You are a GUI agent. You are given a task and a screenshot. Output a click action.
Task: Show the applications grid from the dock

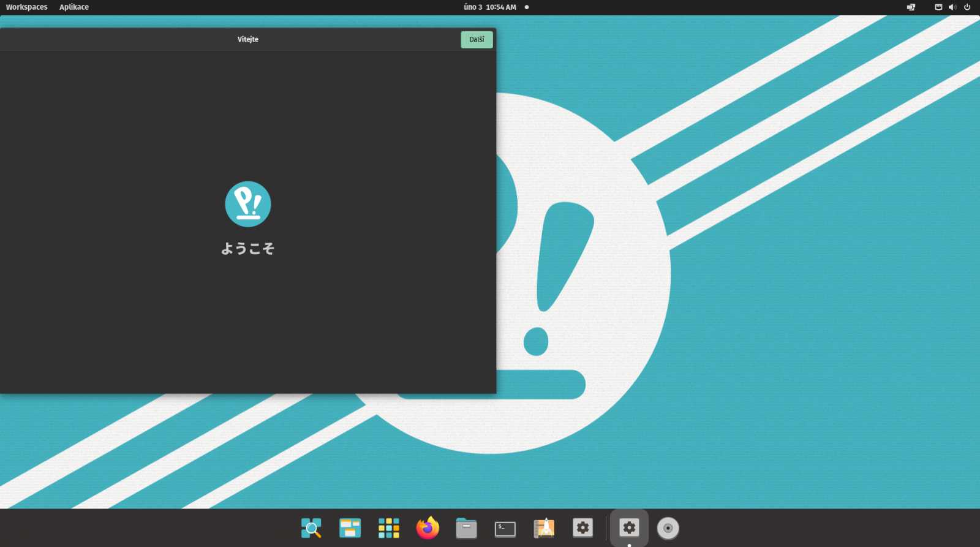click(x=389, y=528)
